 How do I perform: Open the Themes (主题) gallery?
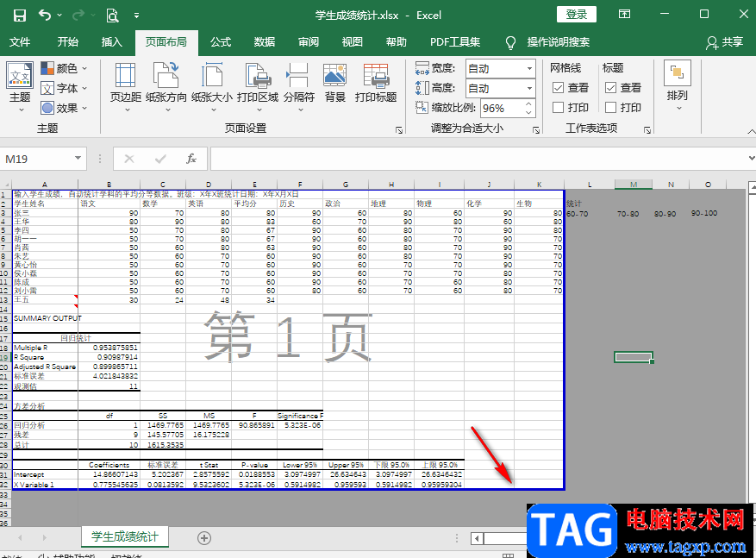[20, 87]
